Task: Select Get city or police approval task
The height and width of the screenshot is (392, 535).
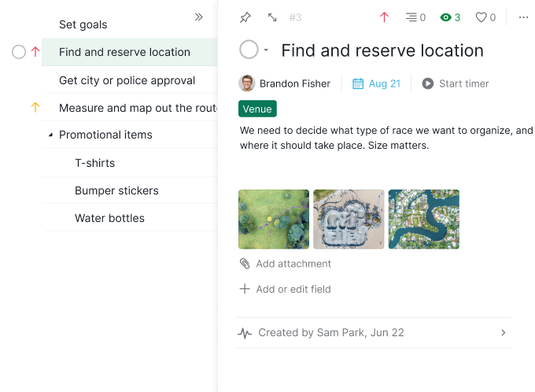Action: point(127,80)
